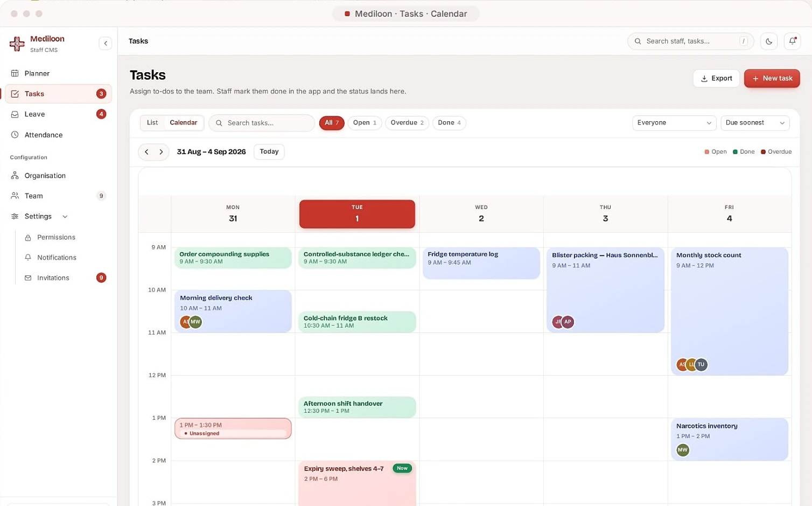Open the Unassigned 1 PM task

pyautogui.click(x=233, y=429)
